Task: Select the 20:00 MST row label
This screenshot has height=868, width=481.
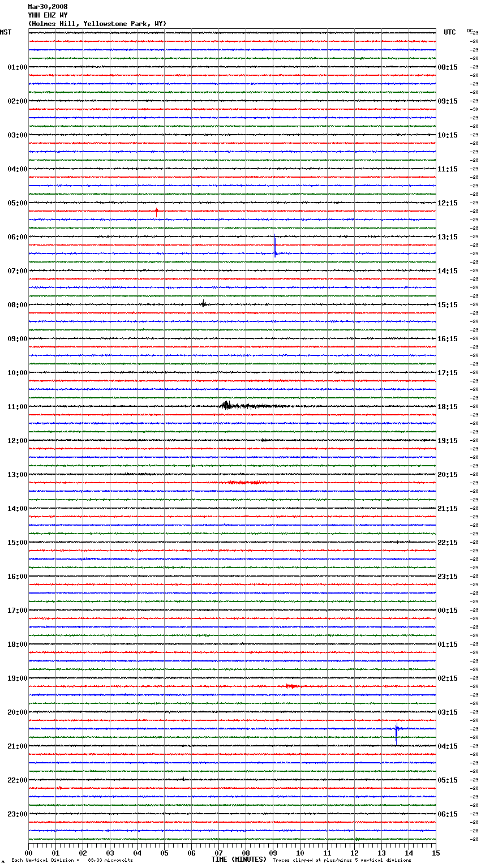Action: coord(18,712)
